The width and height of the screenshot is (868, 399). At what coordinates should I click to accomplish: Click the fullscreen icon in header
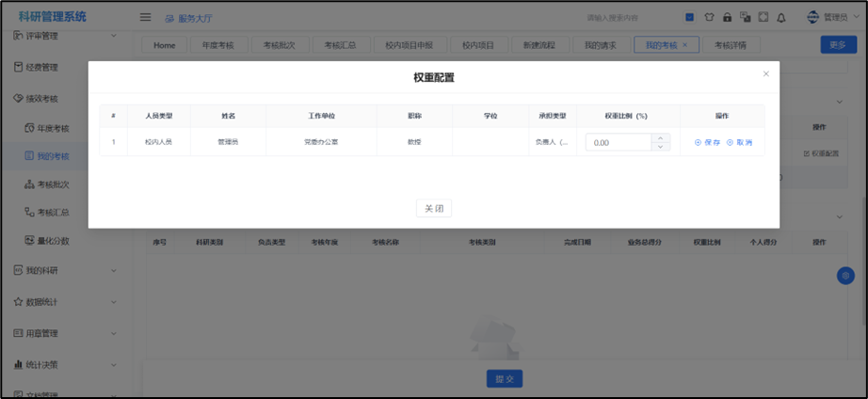[x=763, y=17]
